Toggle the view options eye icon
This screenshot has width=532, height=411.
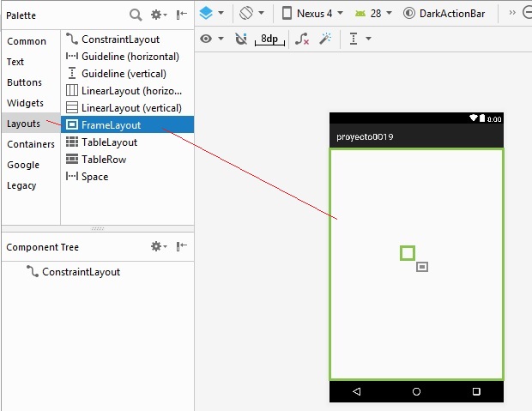click(x=211, y=39)
